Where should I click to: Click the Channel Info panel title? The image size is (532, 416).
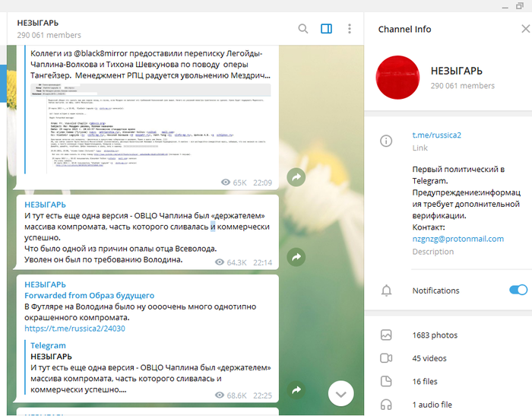tap(404, 30)
